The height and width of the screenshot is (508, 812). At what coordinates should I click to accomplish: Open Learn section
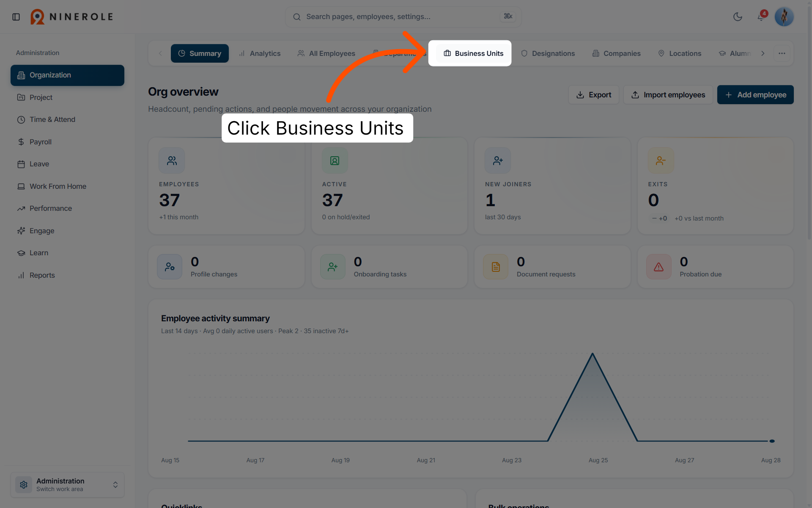tap(67, 253)
